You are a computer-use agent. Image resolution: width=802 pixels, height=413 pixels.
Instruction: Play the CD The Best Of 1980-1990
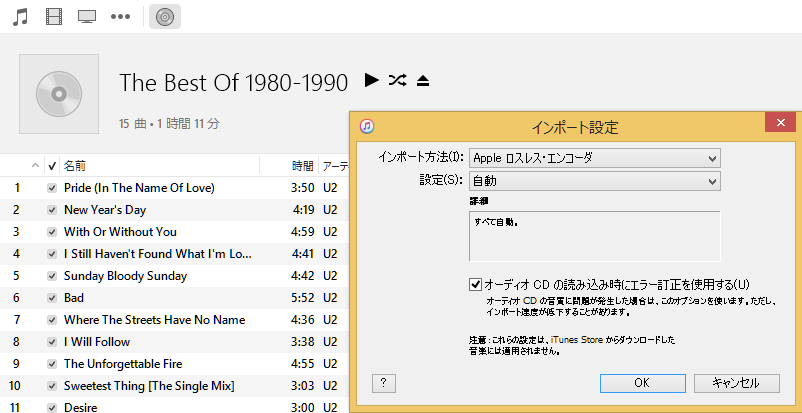(372, 80)
